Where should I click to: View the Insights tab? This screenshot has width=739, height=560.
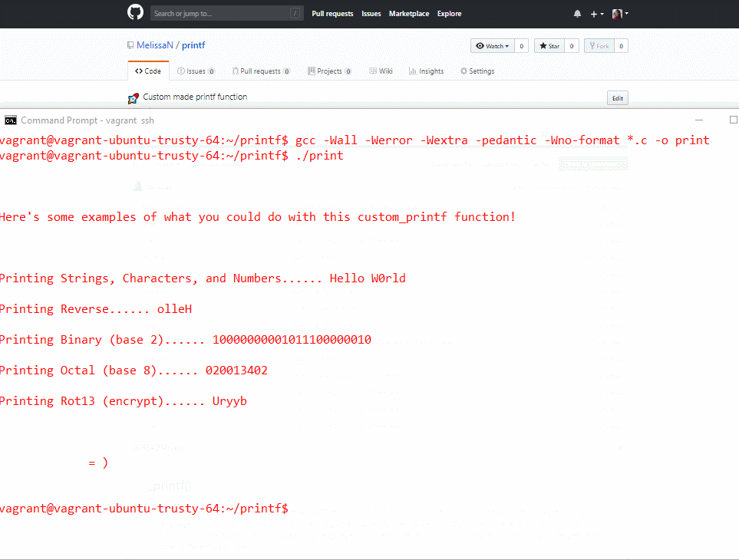[x=426, y=71]
